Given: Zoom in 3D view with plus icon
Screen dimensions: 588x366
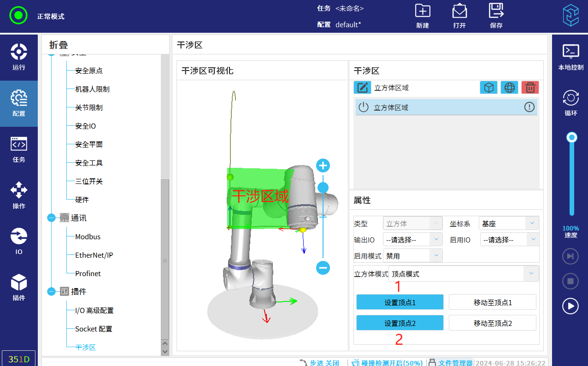Looking at the screenshot, I should [x=323, y=165].
